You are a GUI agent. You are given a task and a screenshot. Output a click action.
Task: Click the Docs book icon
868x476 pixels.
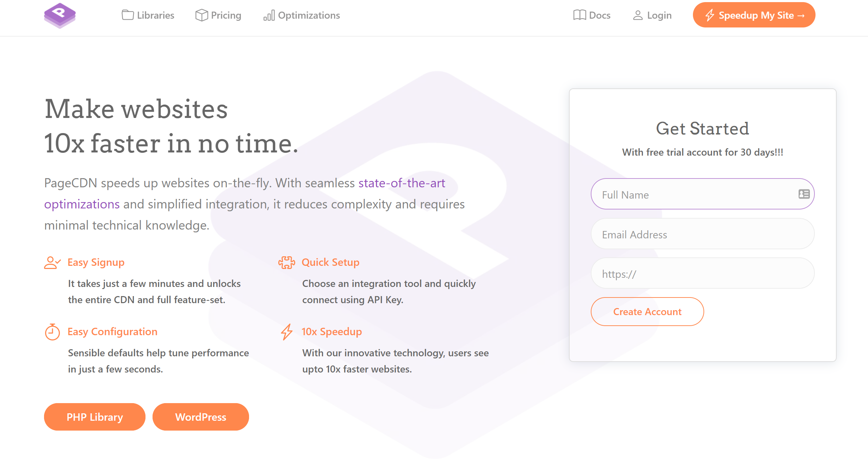click(579, 15)
